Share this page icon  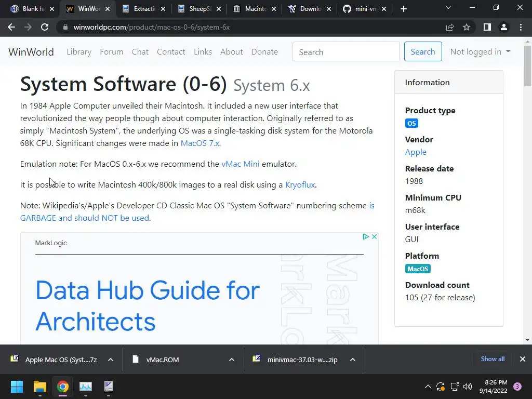click(x=450, y=27)
